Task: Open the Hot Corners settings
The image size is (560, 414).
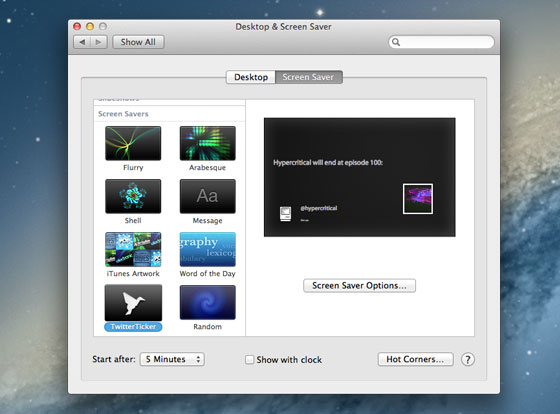Action: [415, 359]
